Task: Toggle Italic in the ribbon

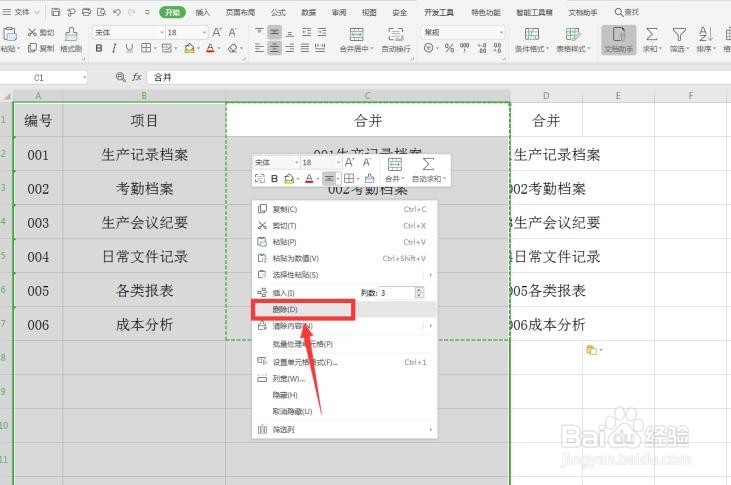Action: click(114, 48)
